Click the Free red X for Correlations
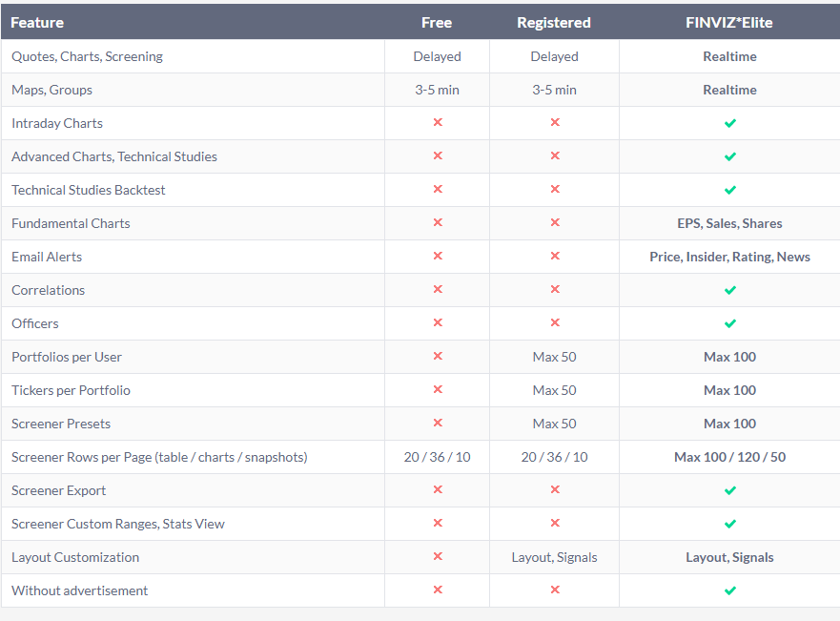Screen dimensions: 840x621 (438, 289)
